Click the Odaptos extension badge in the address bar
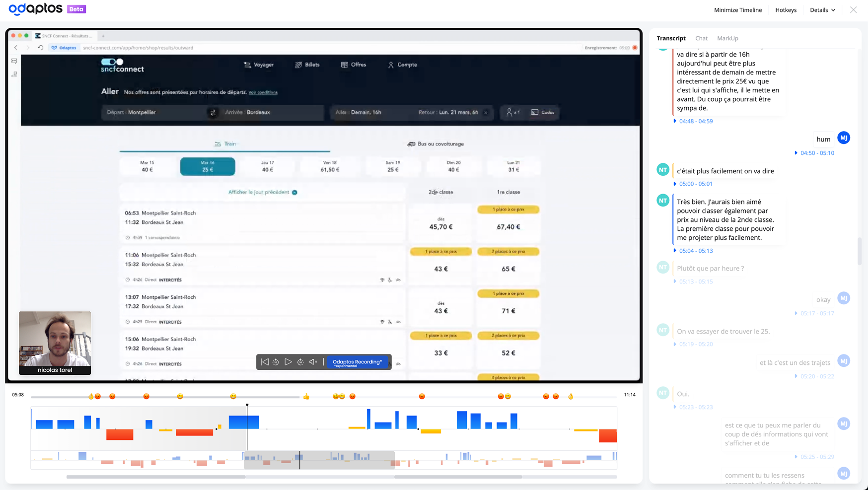The height and width of the screenshot is (490, 868). pos(64,48)
